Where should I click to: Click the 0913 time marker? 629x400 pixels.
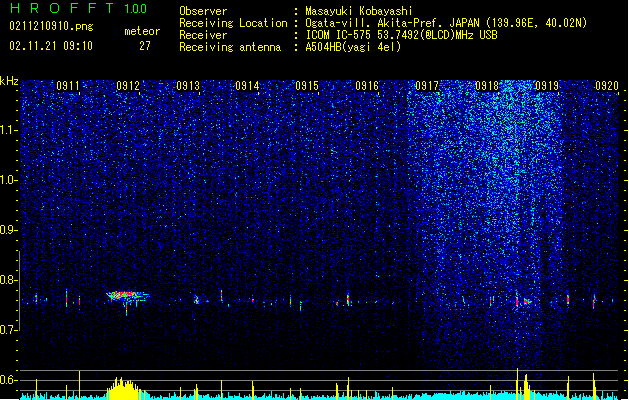tap(188, 86)
